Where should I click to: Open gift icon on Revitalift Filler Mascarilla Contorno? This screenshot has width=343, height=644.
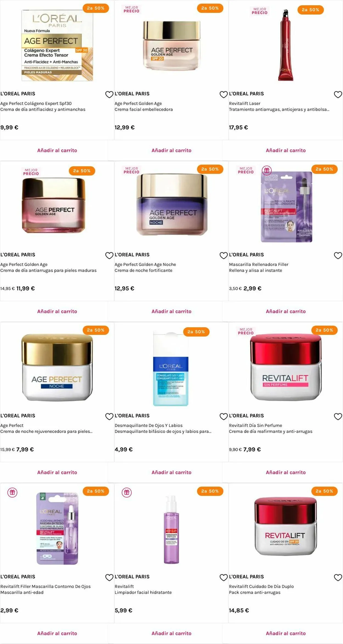pos(12,492)
